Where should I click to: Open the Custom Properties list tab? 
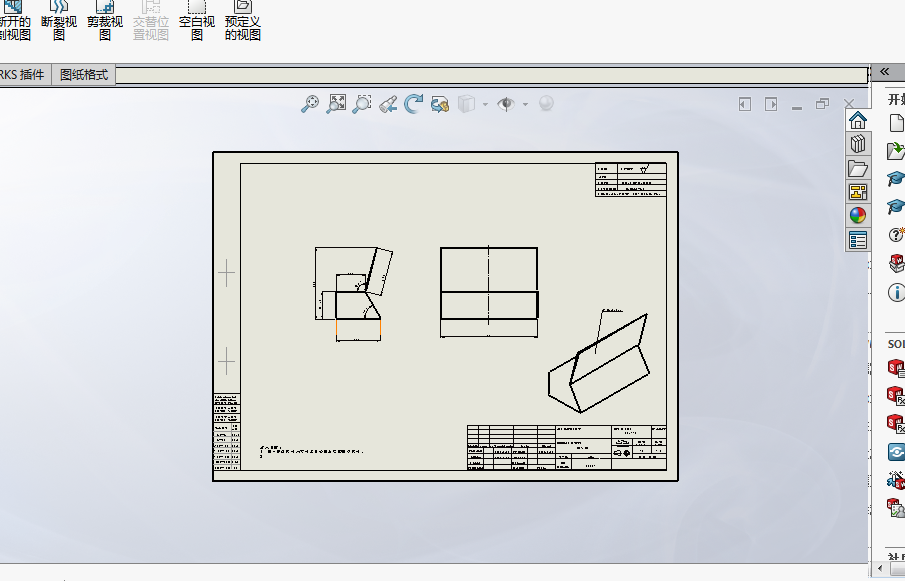click(858, 240)
